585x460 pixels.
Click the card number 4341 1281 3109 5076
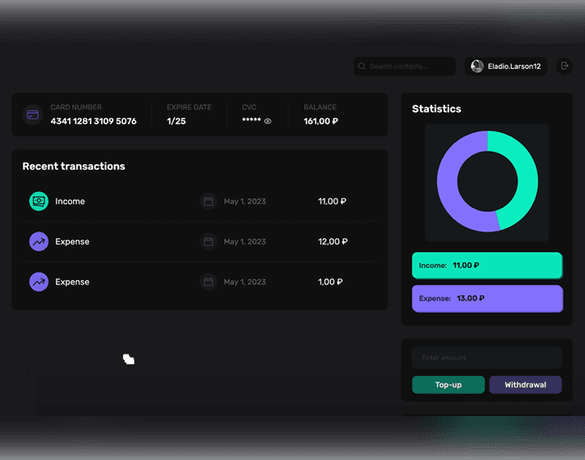[x=94, y=121]
